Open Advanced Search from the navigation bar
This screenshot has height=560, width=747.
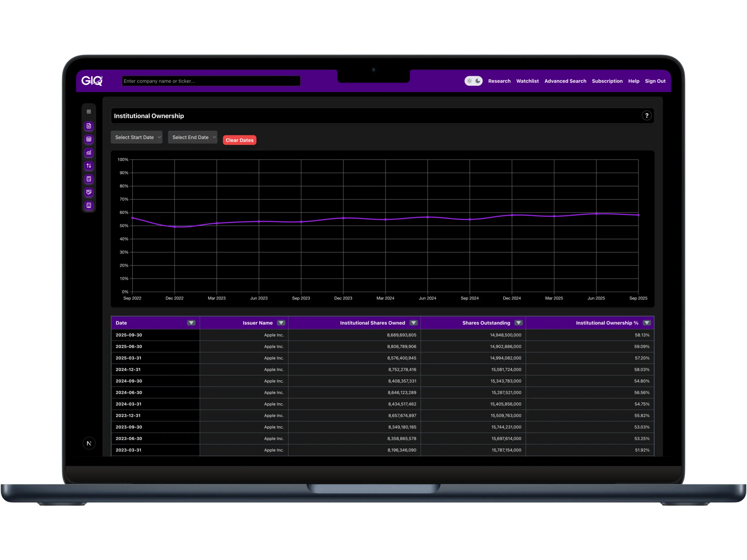coord(565,81)
